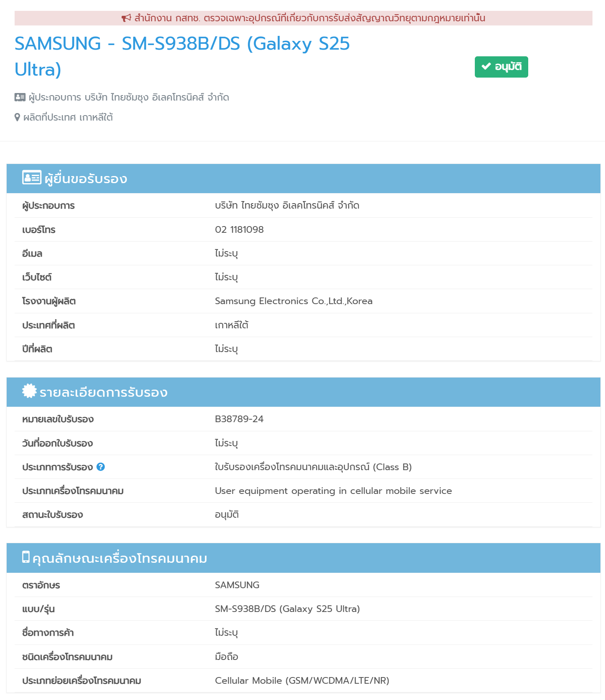Click the ID card icon in ผู้ยื่นขอรับรอง header

tap(31, 178)
